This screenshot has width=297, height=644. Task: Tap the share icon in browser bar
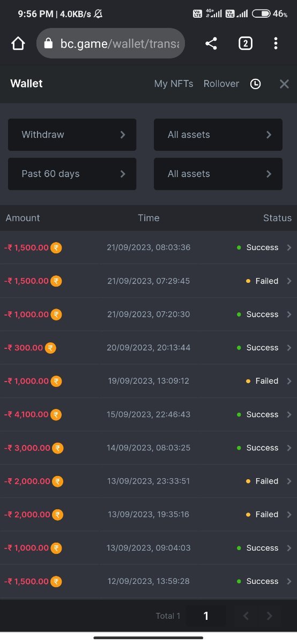coord(211,43)
